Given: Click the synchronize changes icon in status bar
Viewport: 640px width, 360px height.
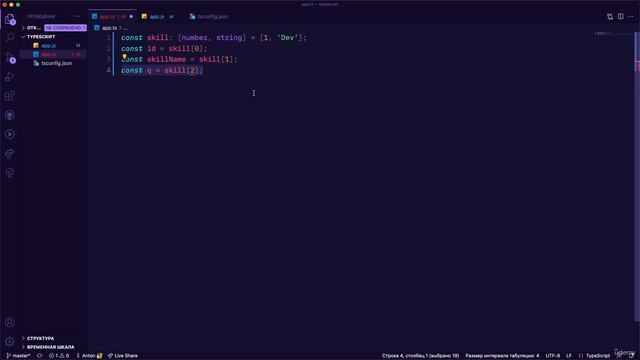Looking at the screenshot, I should (x=40, y=356).
